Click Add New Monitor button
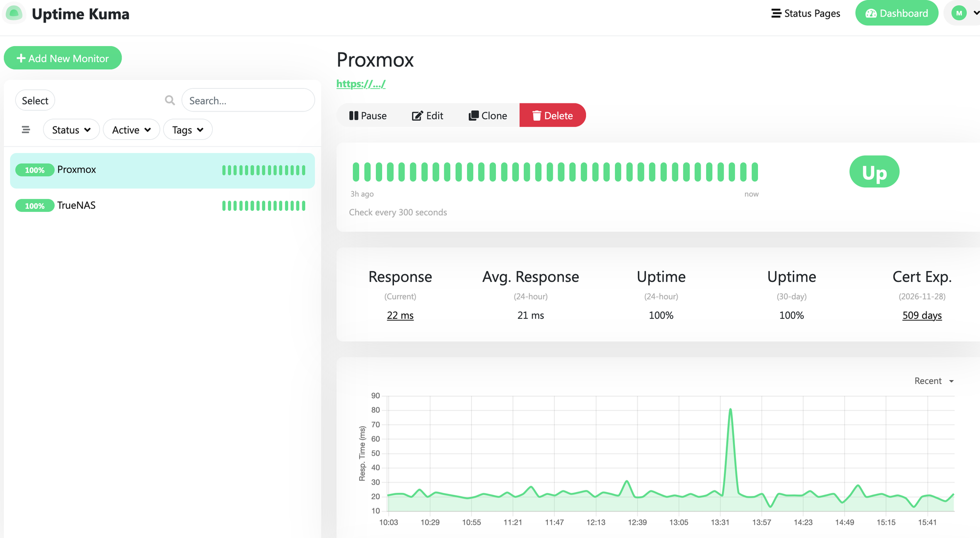This screenshot has width=980, height=538. (x=63, y=58)
